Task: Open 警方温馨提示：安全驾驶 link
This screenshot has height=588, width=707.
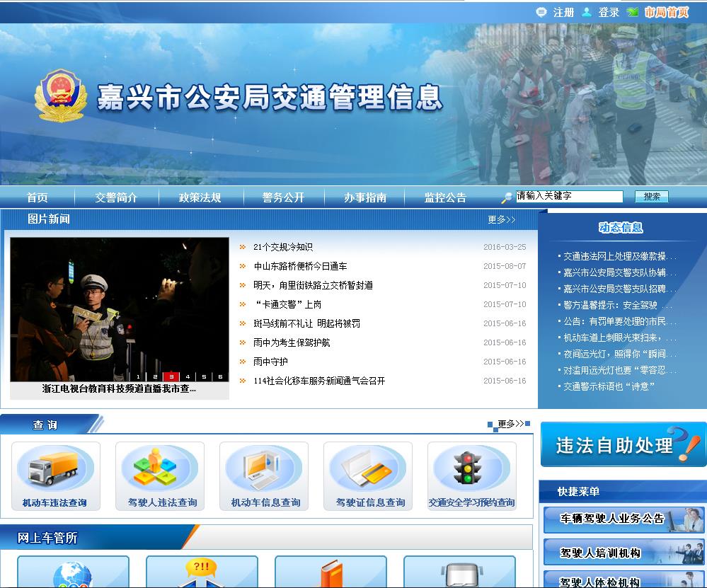Action: point(618,305)
